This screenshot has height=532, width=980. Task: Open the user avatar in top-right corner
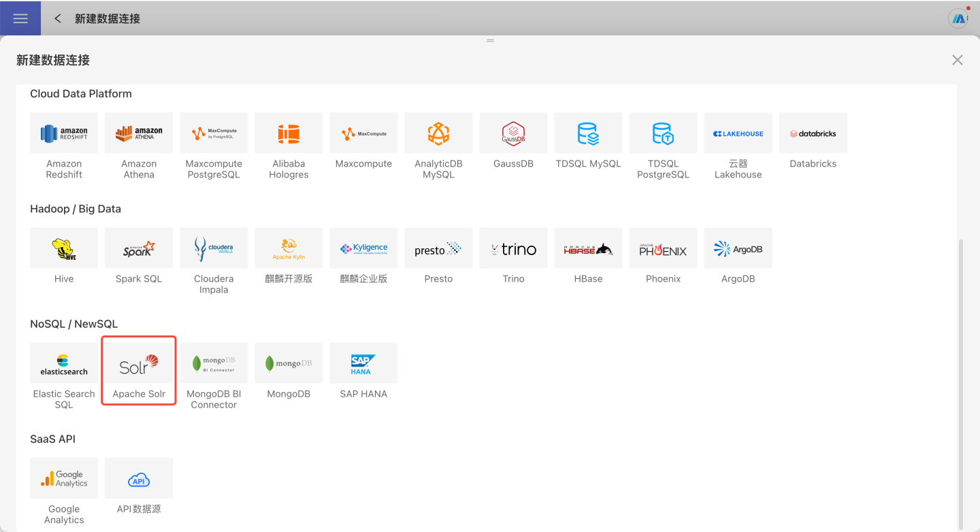point(958,18)
